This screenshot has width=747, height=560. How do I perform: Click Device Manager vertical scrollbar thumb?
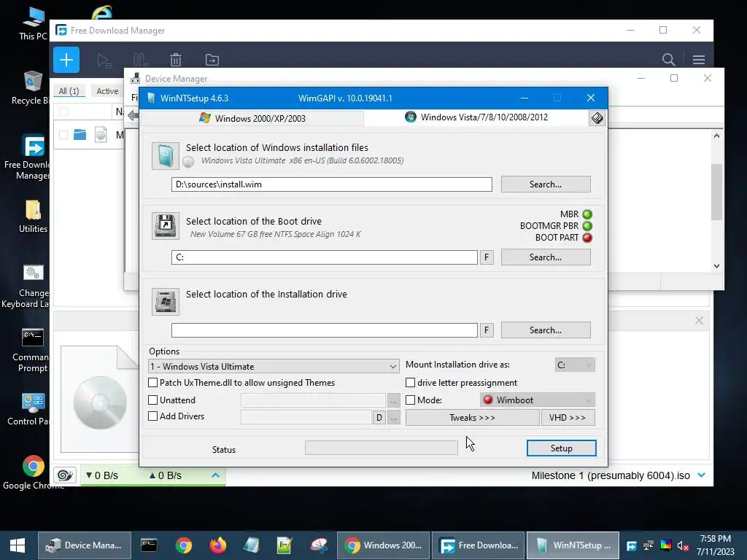716,192
